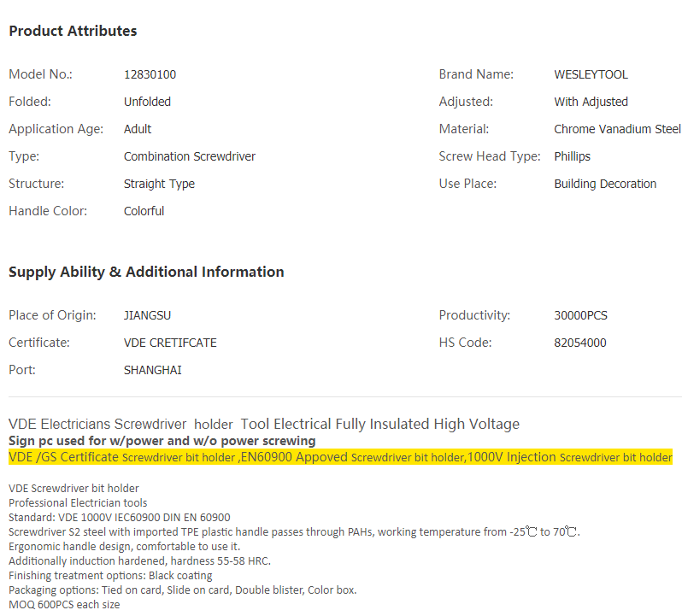Click the Product Attributes heading
682x616 pixels.
(x=73, y=31)
